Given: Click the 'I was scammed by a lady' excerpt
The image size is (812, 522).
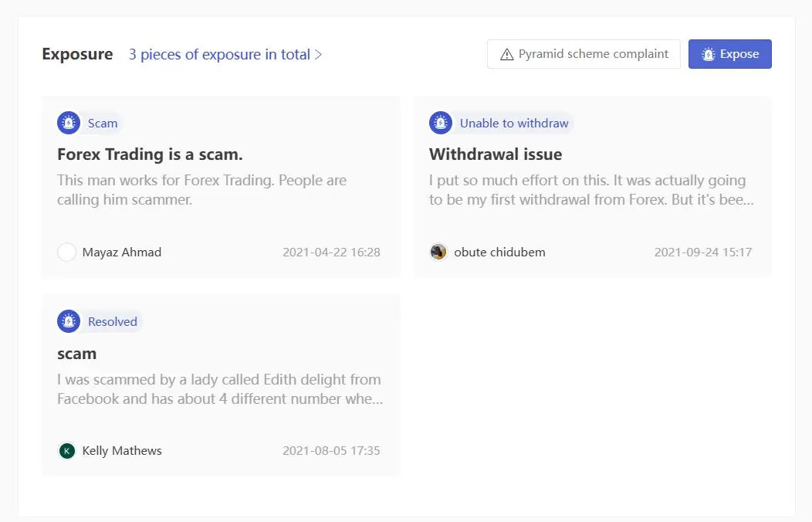Looking at the screenshot, I should (220, 389).
